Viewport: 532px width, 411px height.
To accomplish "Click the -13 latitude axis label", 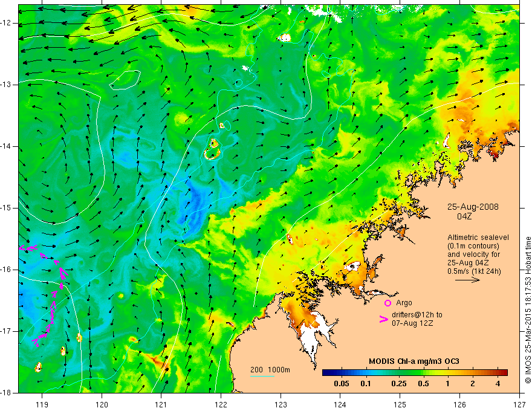I will 7,85.
